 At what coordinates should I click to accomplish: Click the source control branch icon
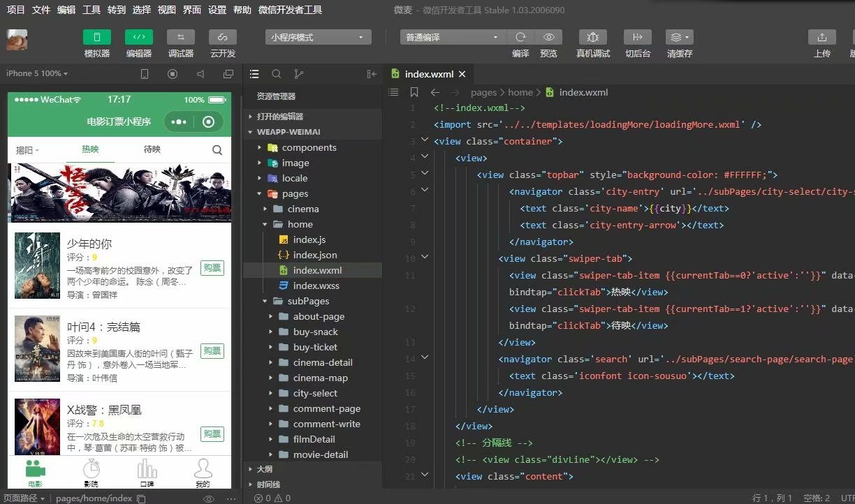[299, 74]
